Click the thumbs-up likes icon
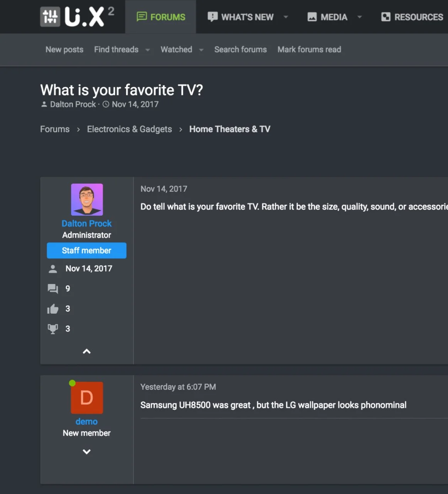 point(52,309)
